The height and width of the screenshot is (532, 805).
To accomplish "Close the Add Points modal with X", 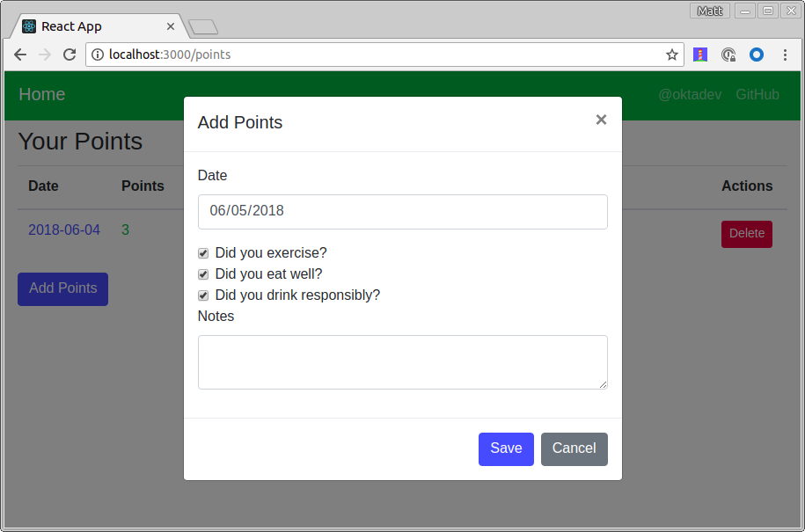I will pos(601,120).
